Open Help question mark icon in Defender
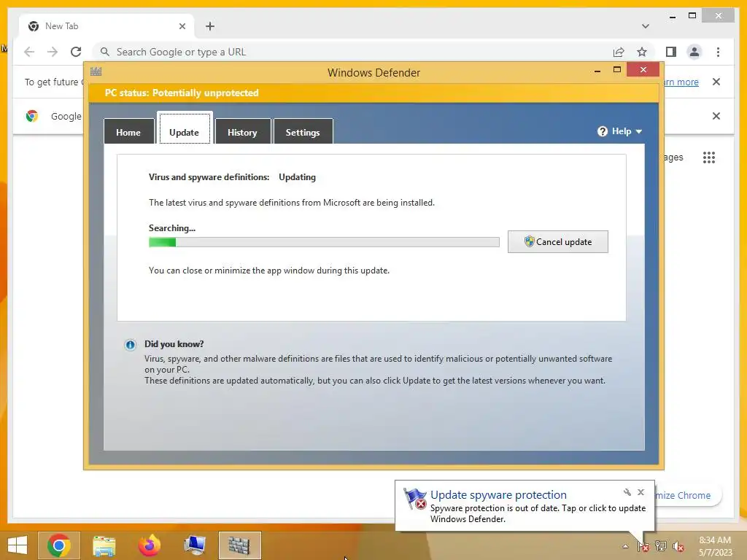The height and width of the screenshot is (560, 747). 602,131
